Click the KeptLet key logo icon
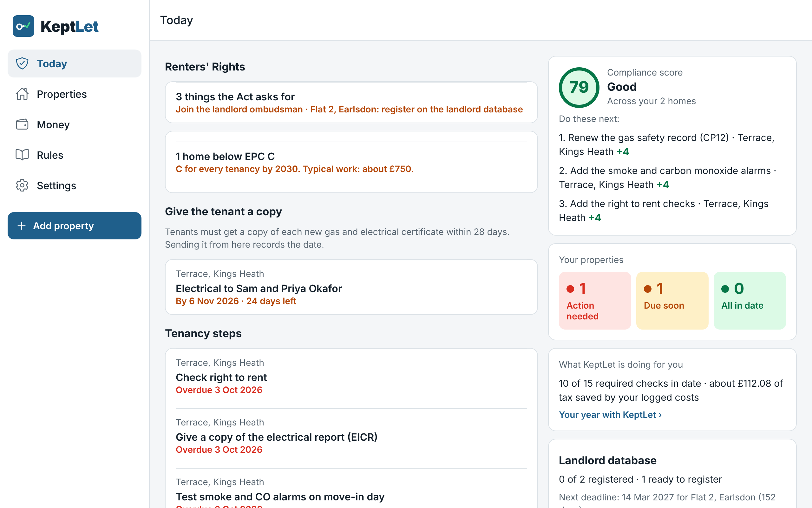The image size is (812, 508). pos(23,26)
